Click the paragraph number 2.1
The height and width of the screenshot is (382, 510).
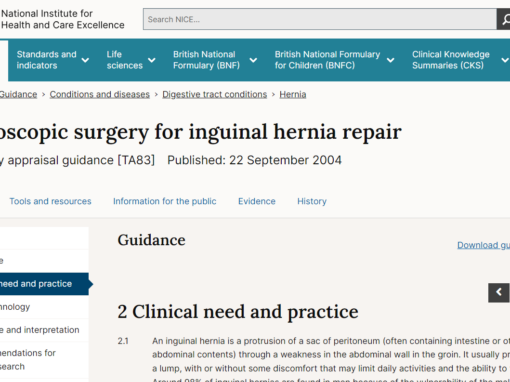(x=123, y=341)
